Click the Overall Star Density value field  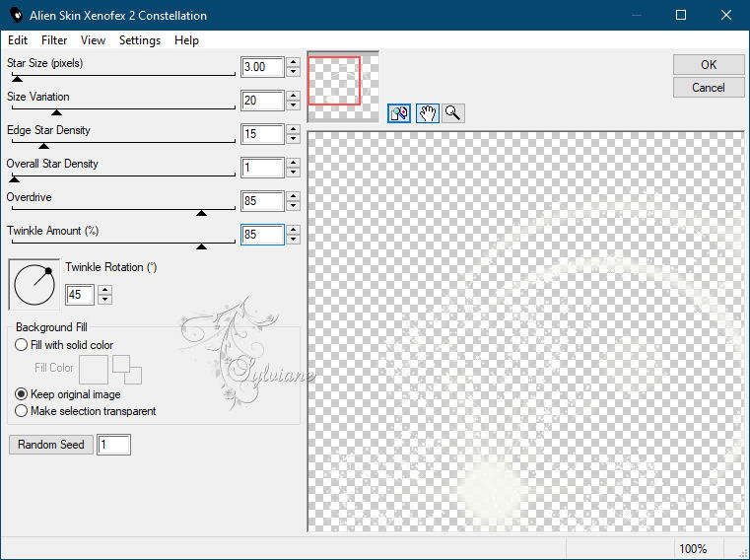pyautogui.click(x=262, y=168)
